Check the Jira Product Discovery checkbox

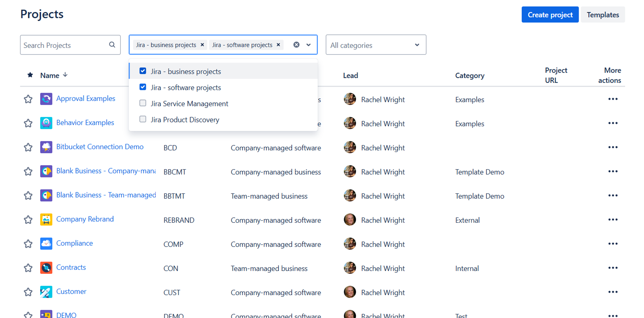(143, 119)
